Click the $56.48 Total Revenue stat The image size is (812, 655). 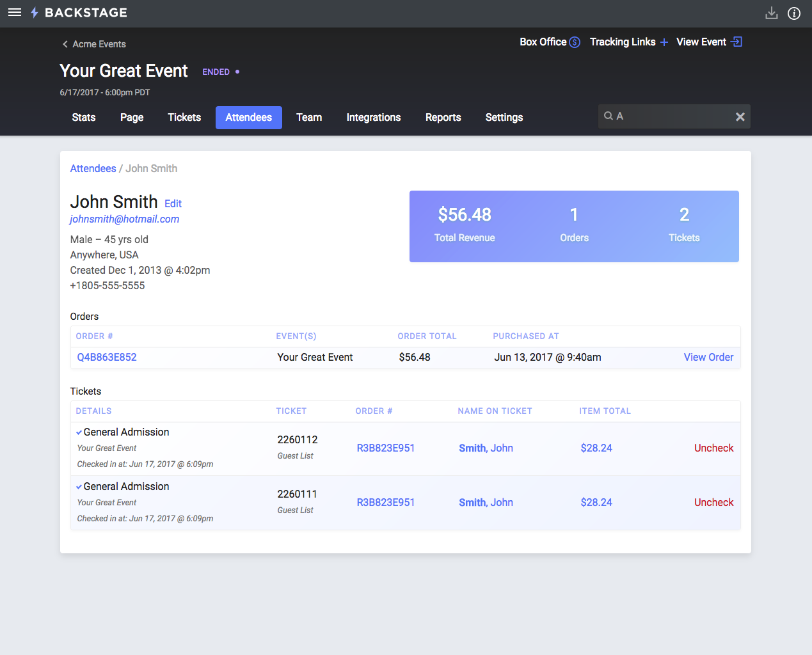(465, 225)
